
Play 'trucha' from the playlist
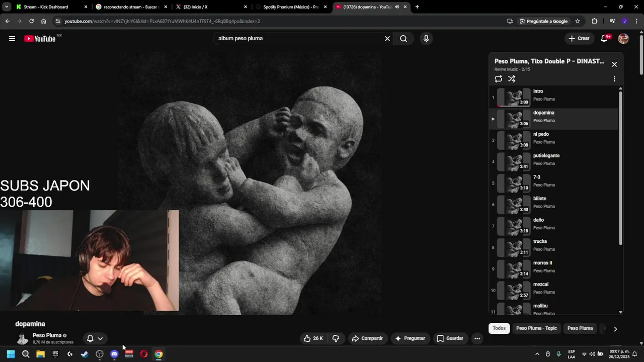pos(553,248)
